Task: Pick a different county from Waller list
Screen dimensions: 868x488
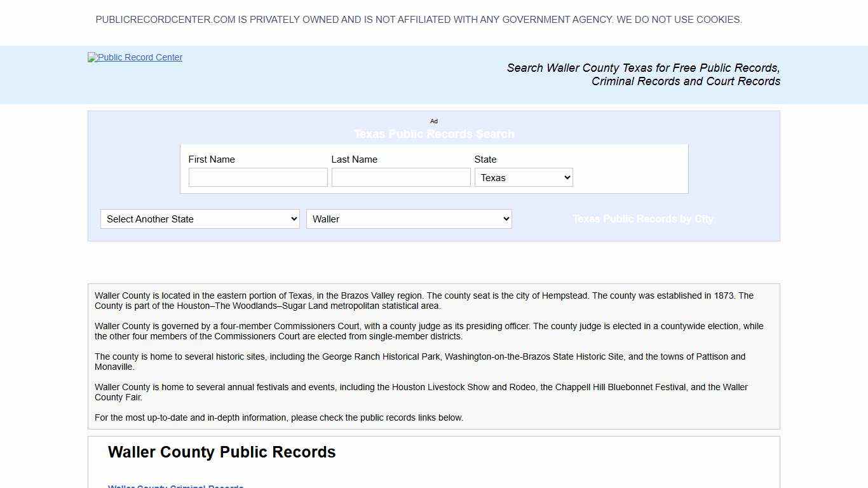Action: point(409,219)
